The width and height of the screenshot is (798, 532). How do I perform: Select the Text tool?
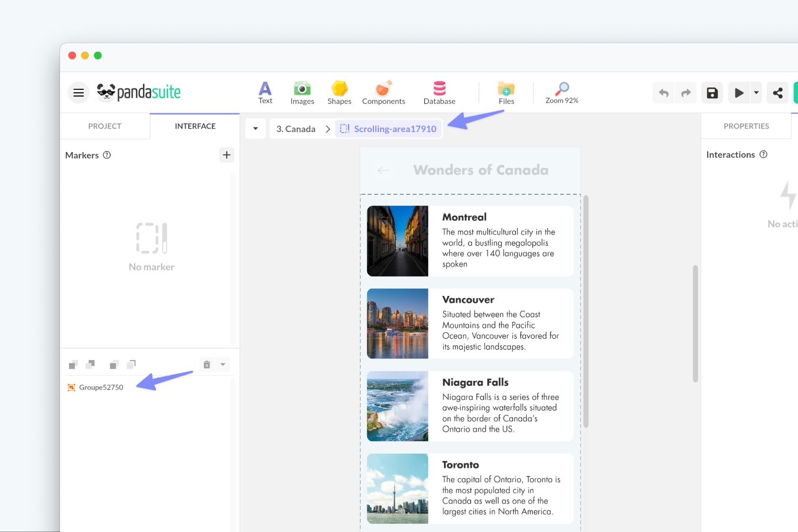click(265, 92)
